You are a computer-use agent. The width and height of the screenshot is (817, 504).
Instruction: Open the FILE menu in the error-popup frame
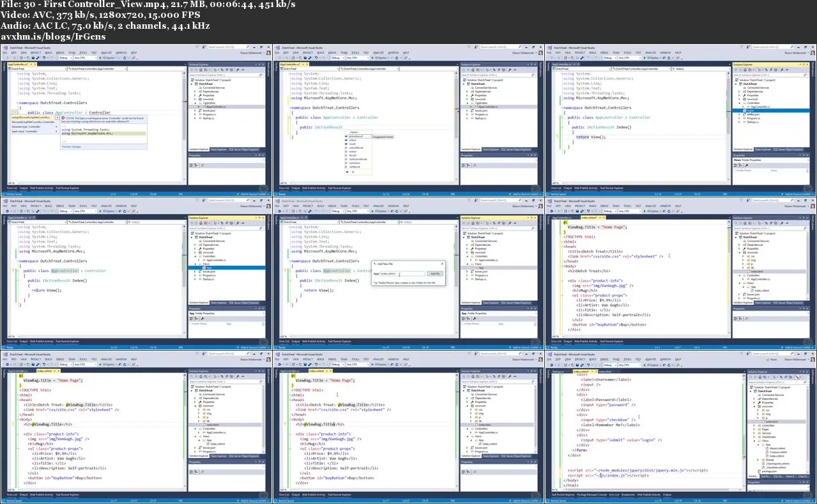pos(4,52)
